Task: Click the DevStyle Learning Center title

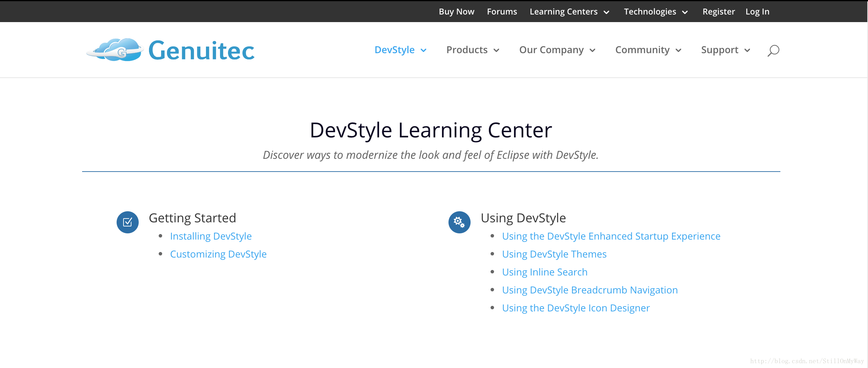Action: tap(431, 130)
